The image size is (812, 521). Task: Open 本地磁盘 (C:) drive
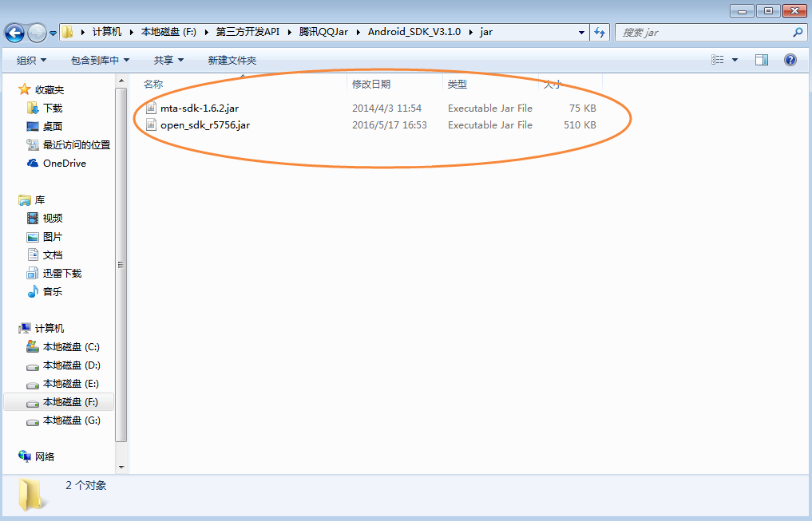click(71, 346)
